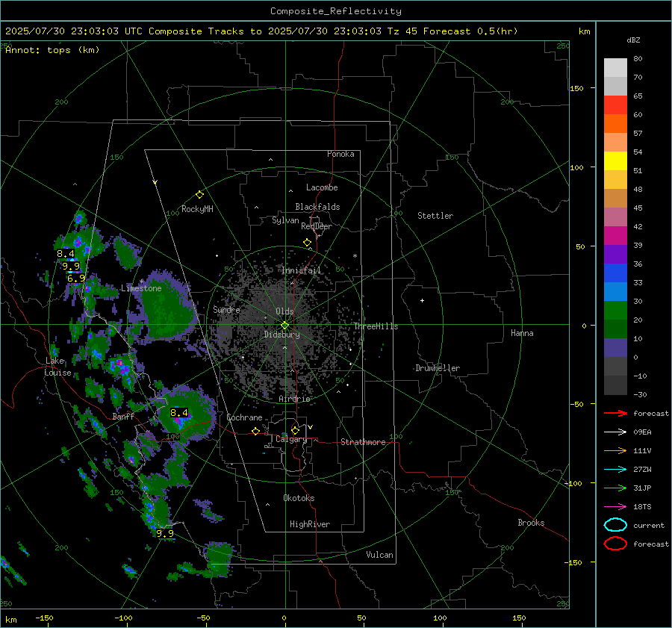Click the 8.4 storm top label above 9.9
This screenshot has width=672, height=628.
pyautogui.click(x=66, y=254)
